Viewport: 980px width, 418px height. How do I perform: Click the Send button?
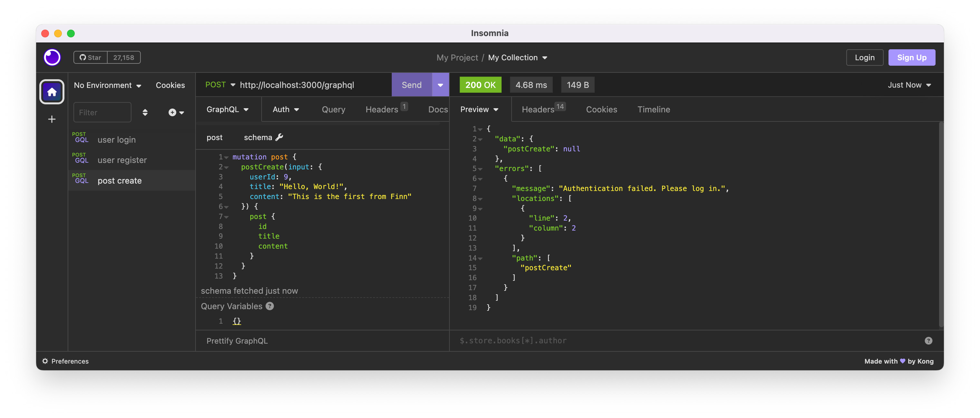point(412,84)
